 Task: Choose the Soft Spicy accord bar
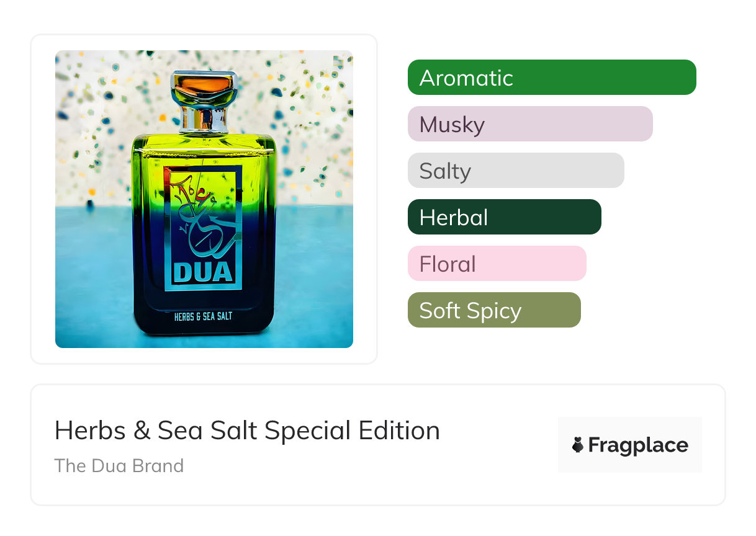coord(494,310)
